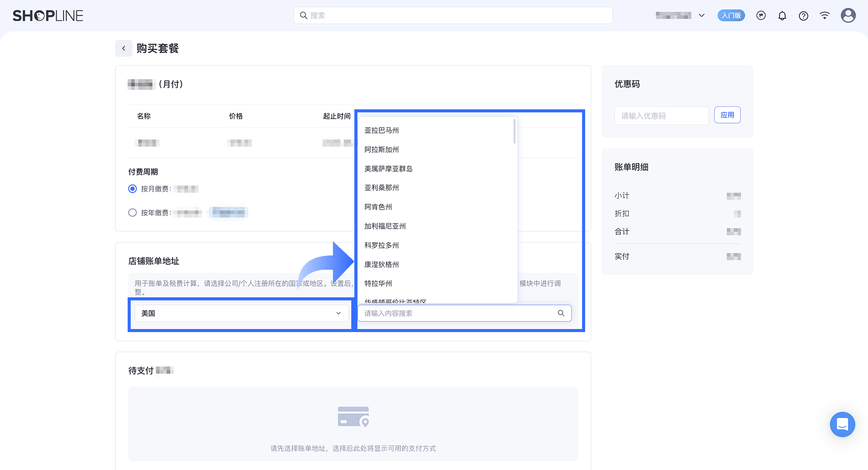868x470 pixels.
Task: Open the notifications bell
Action: click(x=782, y=15)
